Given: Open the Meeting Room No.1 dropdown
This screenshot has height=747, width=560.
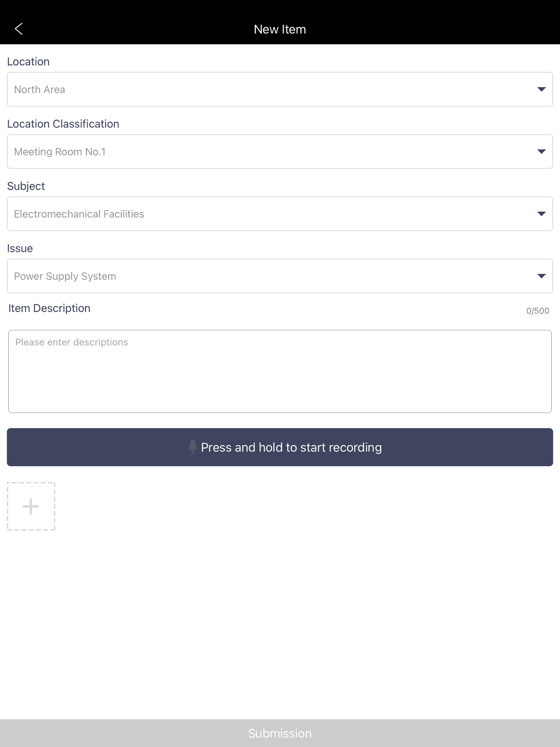Looking at the screenshot, I should click(280, 152).
